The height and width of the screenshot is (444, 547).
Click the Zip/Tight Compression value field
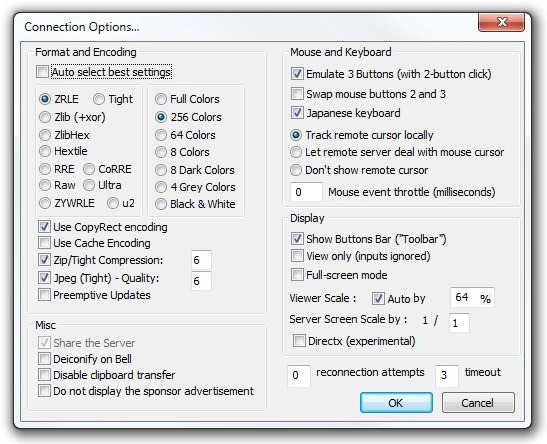[x=201, y=260]
